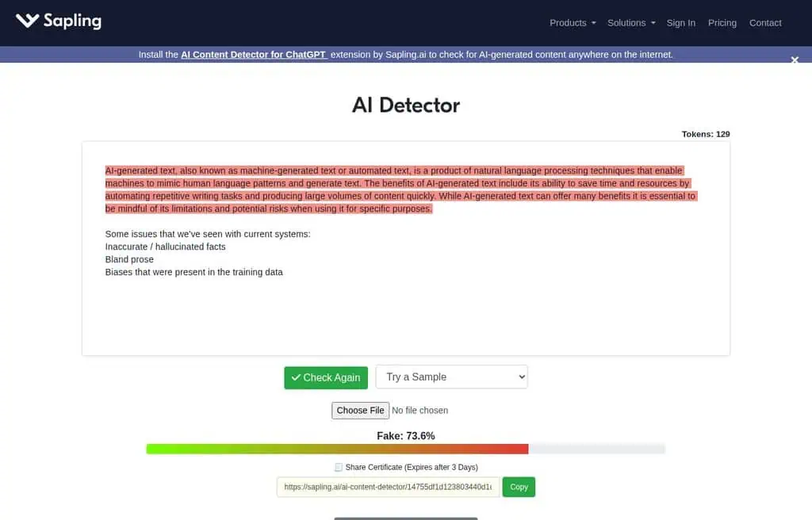Click the highlighted AI-generated text paragraph
Screen dimensions: 812x520
pos(400,189)
